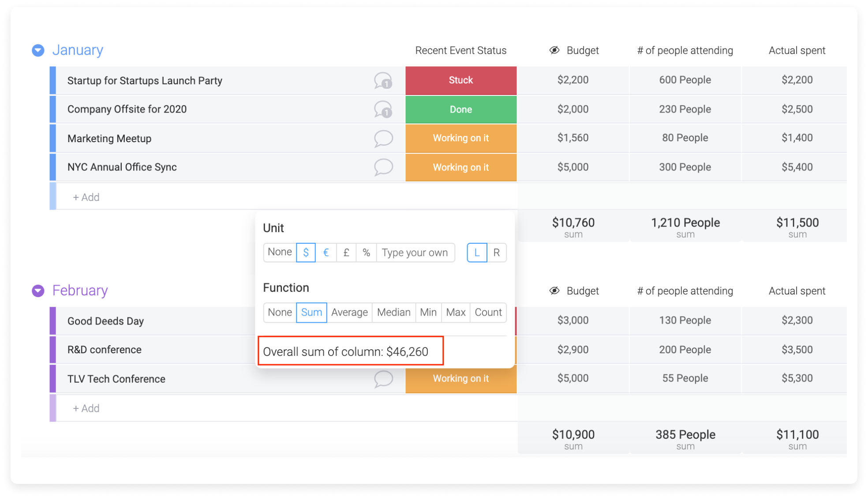This screenshot has height=498, width=868.
Task: Click the Type your own unit field
Action: (x=415, y=253)
